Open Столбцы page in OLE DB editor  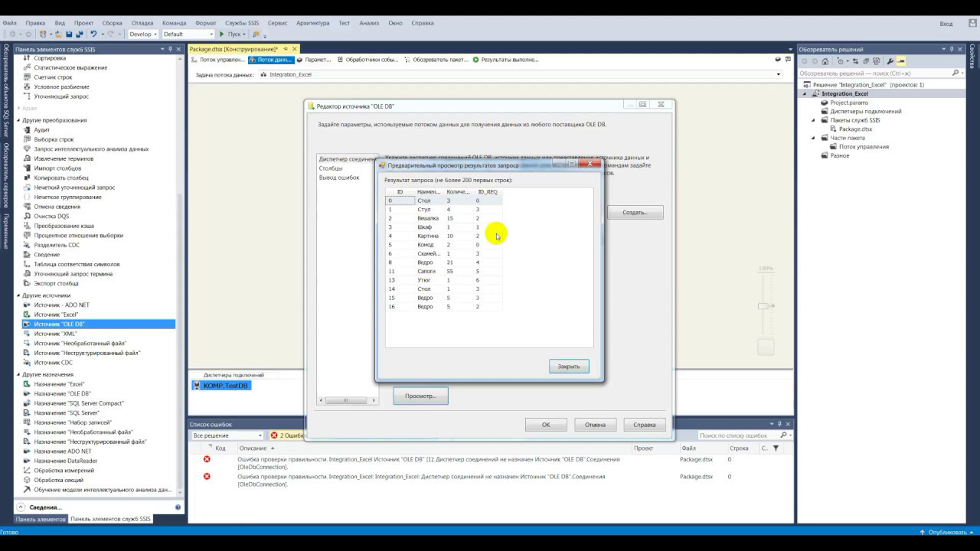pyautogui.click(x=331, y=168)
